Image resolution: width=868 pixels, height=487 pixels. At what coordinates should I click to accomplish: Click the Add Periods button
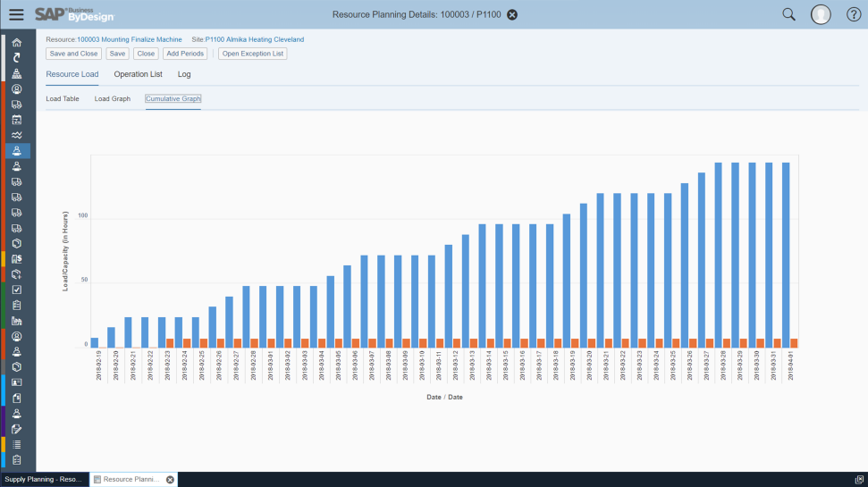(x=185, y=54)
